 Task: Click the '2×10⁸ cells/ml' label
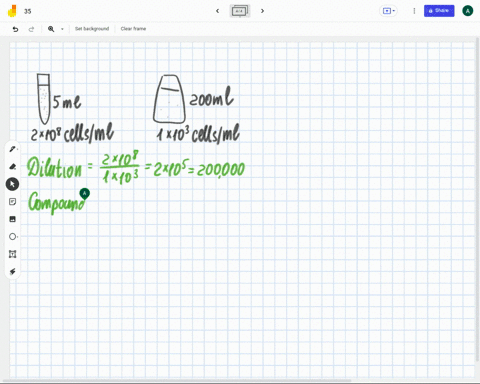coord(72,133)
